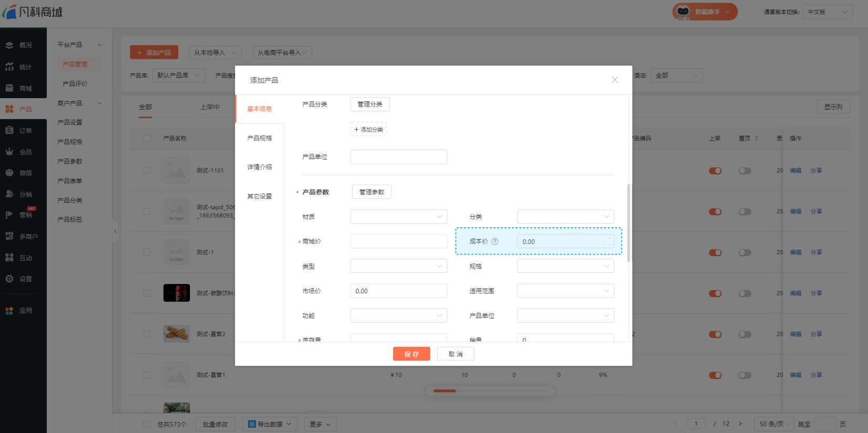Click the dialog vertical scrollbar
The width and height of the screenshot is (868, 433).
(x=629, y=223)
